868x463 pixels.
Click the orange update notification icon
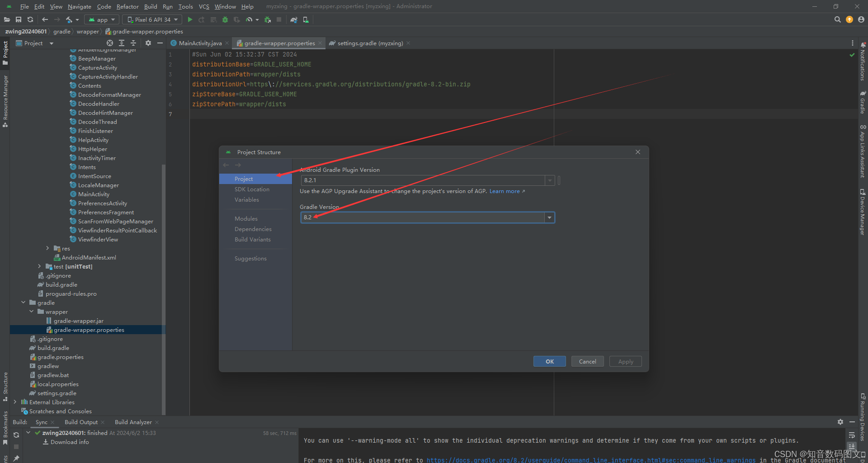point(849,19)
